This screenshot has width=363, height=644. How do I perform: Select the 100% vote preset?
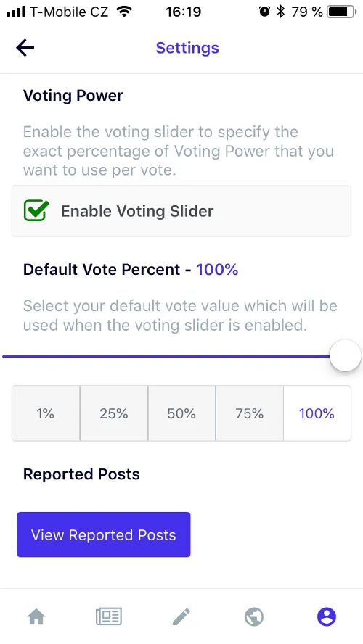pyautogui.click(x=317, y=413)
